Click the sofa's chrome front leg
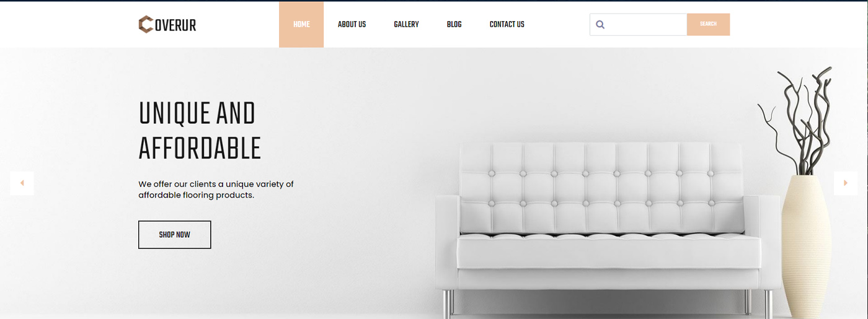This screenshot has width=868, height=319. [x=449, y=303]
